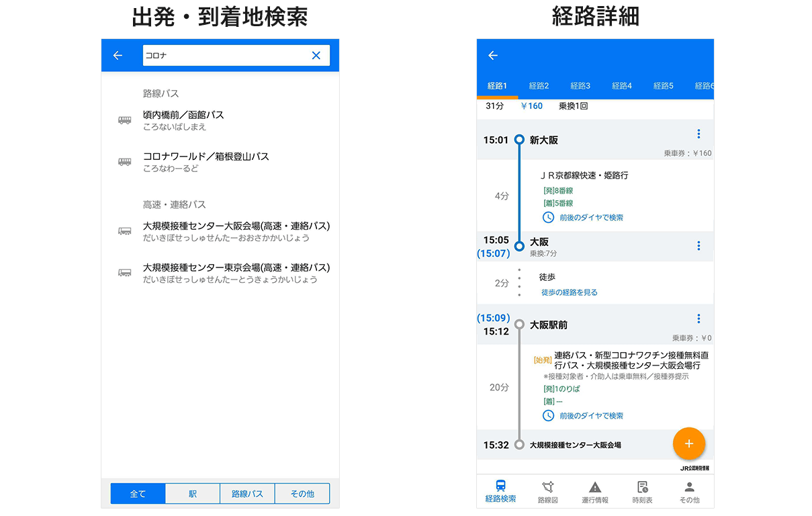Image resolution: width=812 pixels, height=516 pixels.
Task: Clear the search field with X icon
Action: pos(316,56)
